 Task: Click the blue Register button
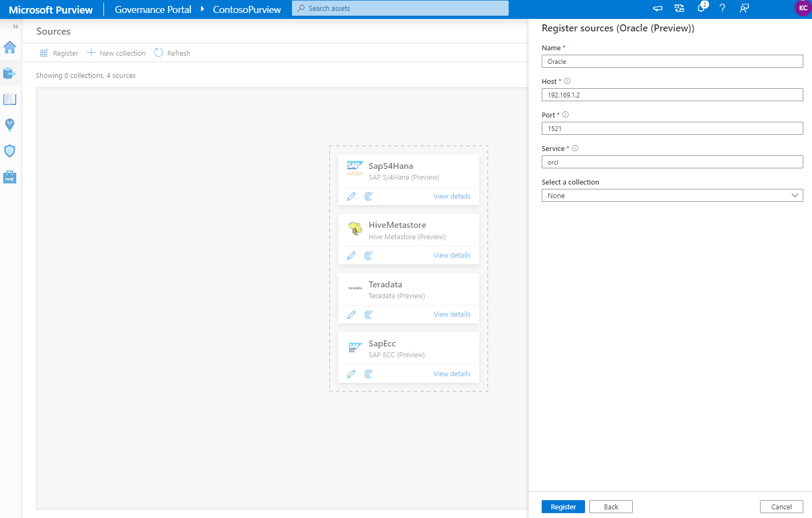tap(563, 507)
